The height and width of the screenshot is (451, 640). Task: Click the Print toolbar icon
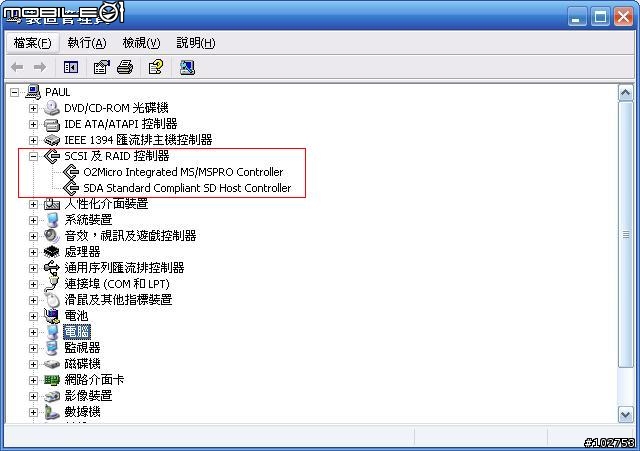coord(125,67)
